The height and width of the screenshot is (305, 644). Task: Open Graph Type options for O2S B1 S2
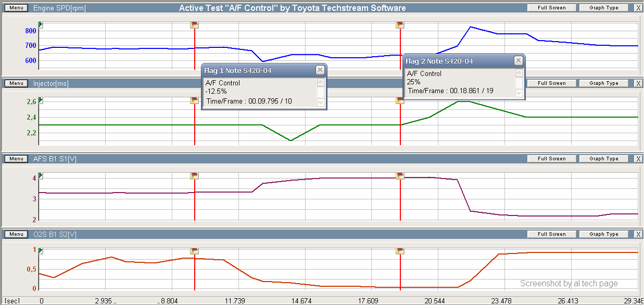pyautogui.click(x=603, y=234)
